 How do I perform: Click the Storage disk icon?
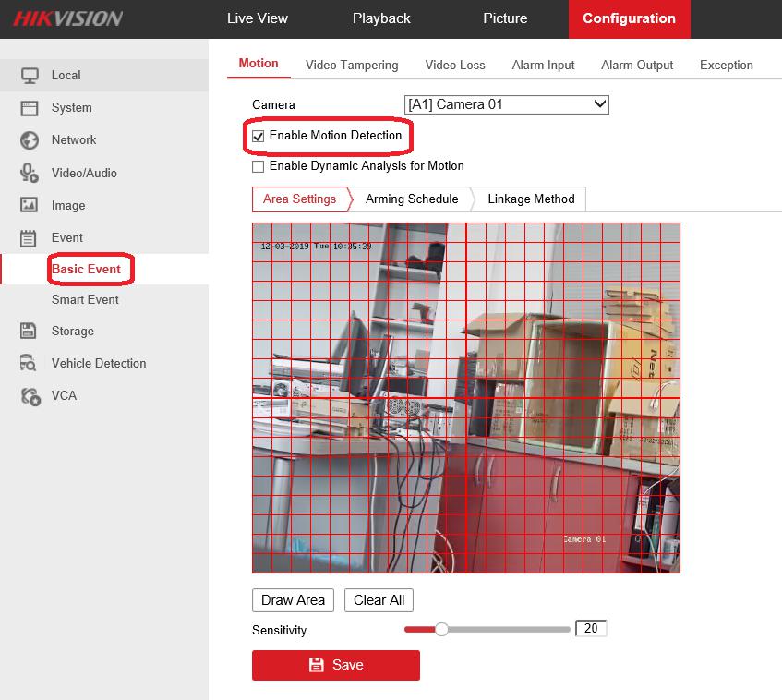(x=30, y=331)
